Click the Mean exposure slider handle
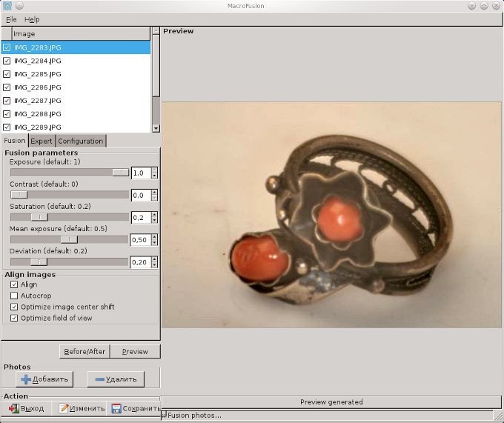 [69, 240]
